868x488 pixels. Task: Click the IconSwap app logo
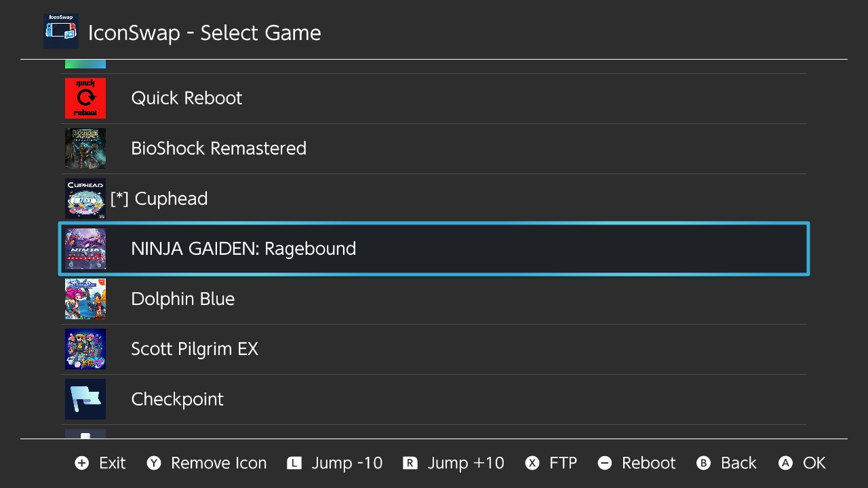point(61,31)
